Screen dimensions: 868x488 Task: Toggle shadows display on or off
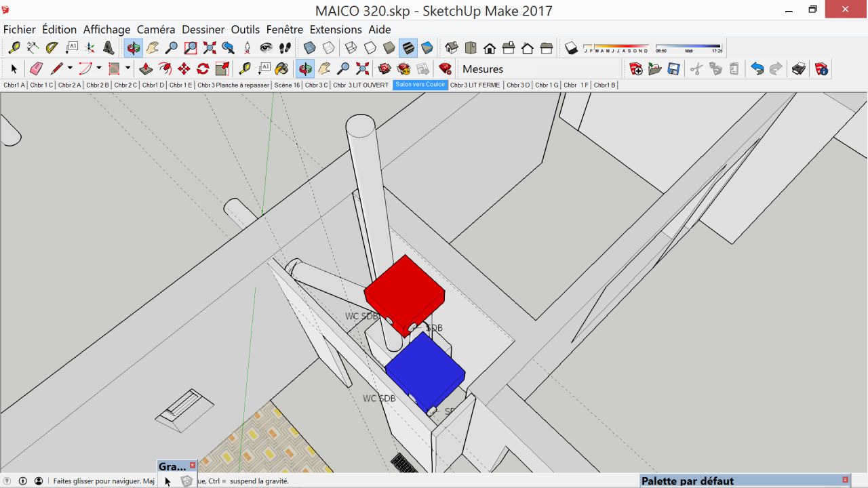pos(571,47)
